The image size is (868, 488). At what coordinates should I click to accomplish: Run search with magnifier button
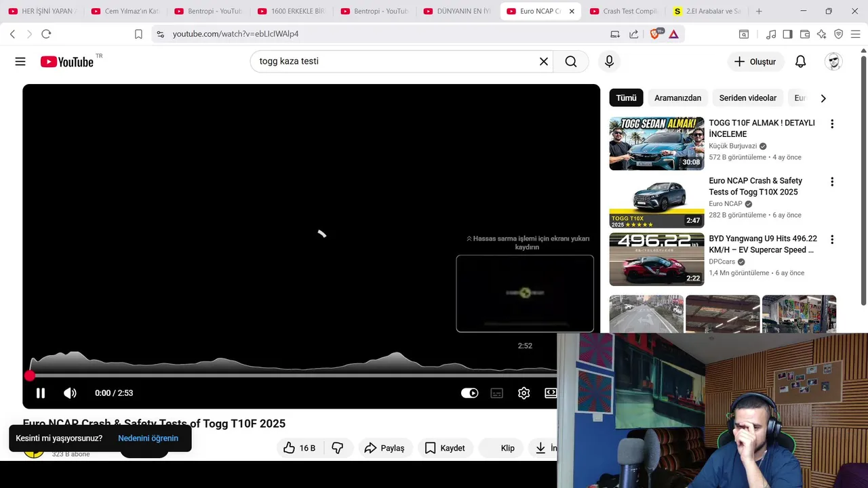coord(571,62)
